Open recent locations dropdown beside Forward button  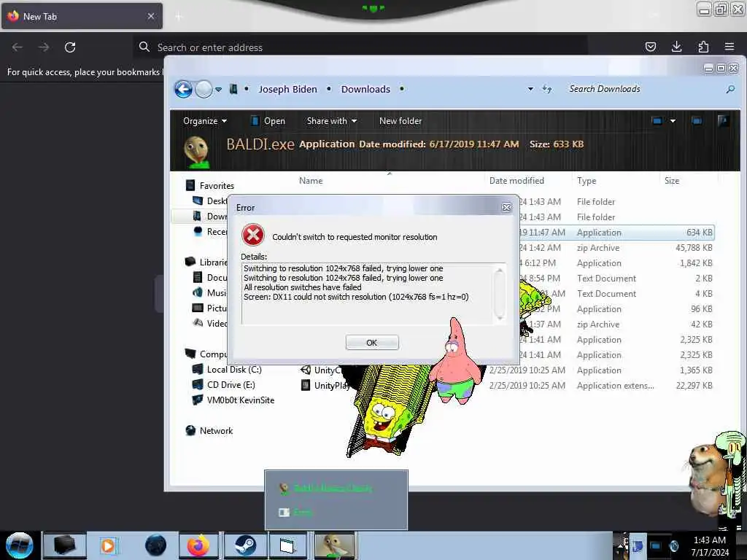click(x=218, y=89)
